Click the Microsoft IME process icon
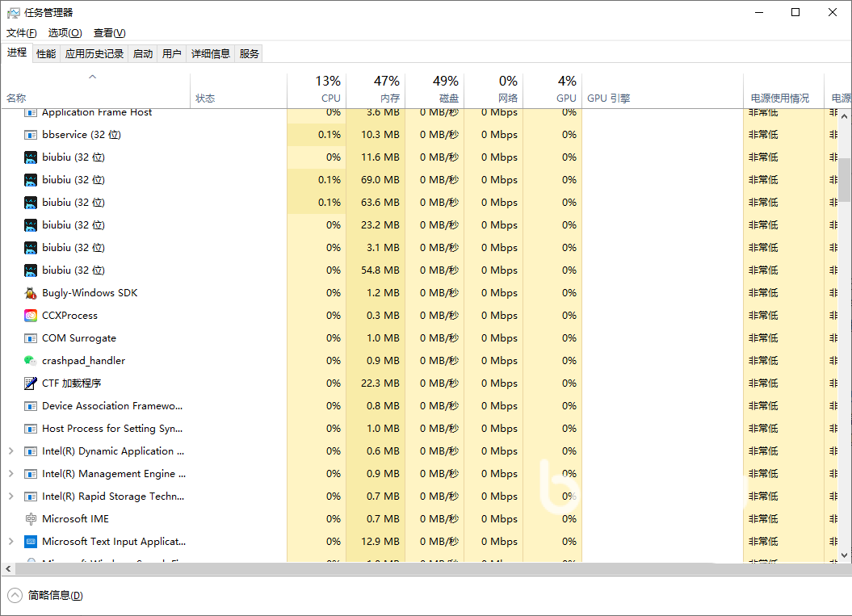 [31, 519]
